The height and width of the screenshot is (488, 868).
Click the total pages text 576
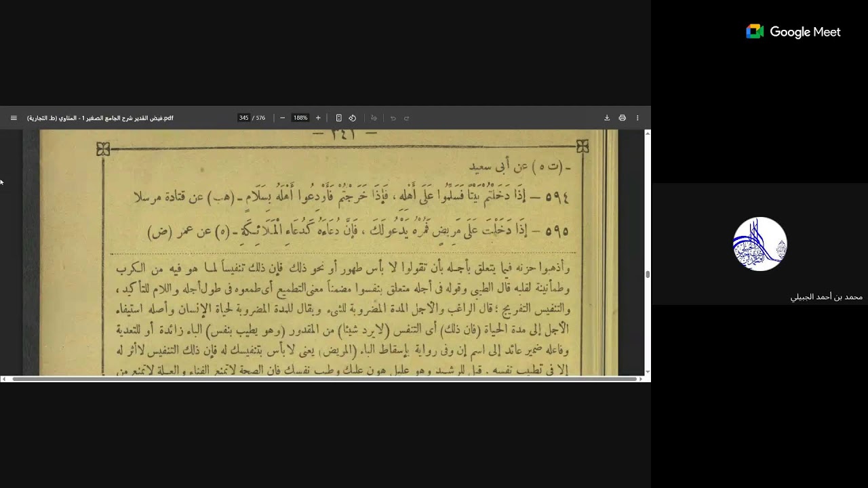260,118
